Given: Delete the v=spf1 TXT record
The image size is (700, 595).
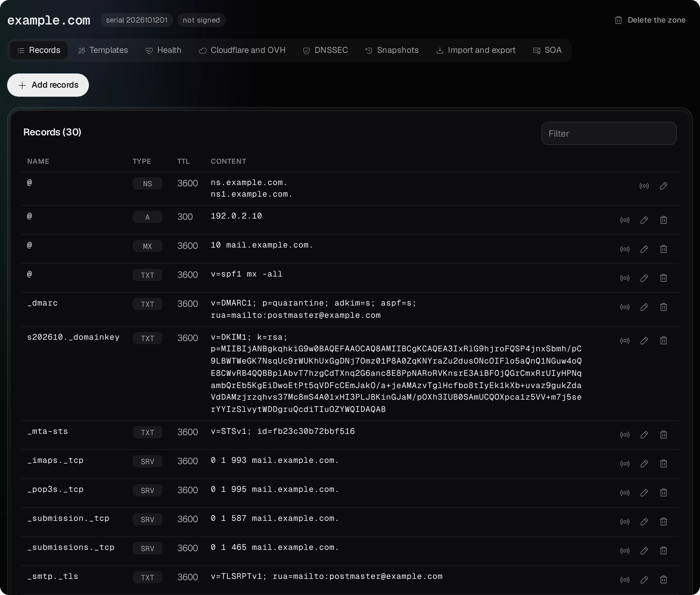Looking at the screenshot, I should click(x=664, y=278).
